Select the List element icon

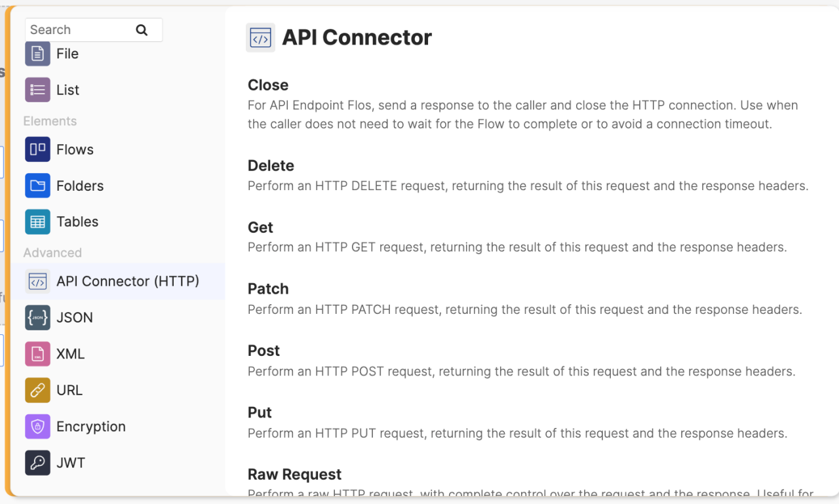[37, 90]
